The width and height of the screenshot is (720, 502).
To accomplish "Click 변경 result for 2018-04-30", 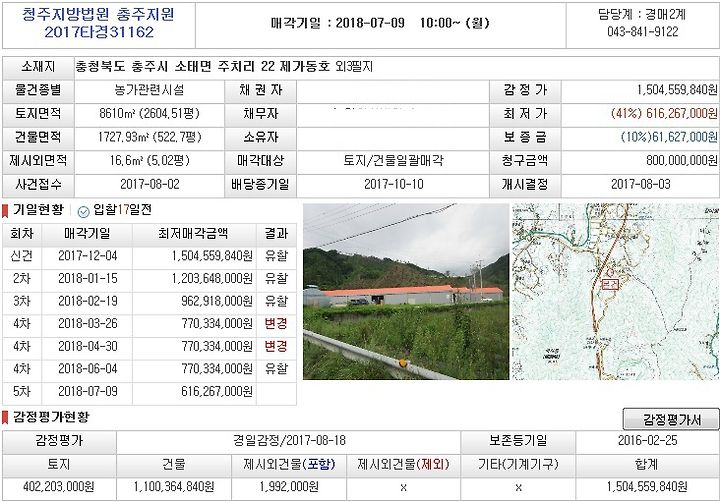I will (276, 346).
